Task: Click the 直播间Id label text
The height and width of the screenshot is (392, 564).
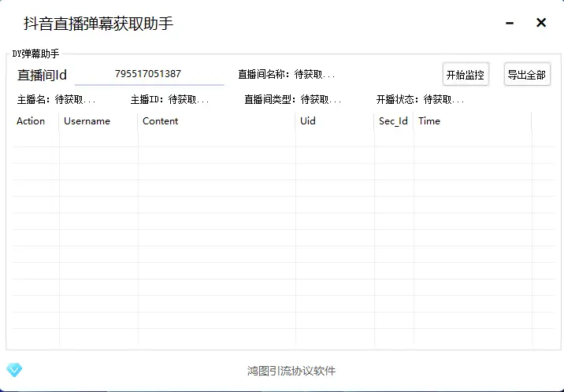Action: (x=42, y=75)
